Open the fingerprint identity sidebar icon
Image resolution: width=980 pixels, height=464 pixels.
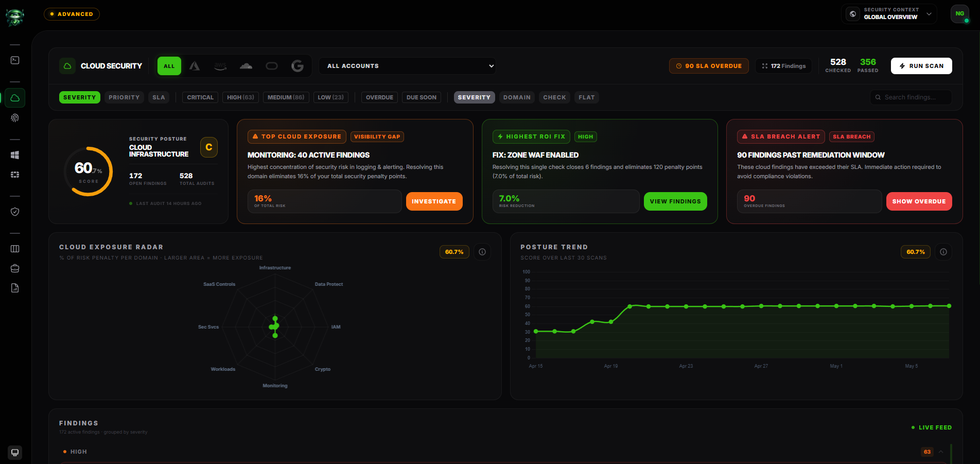click(x=15, y=118)
